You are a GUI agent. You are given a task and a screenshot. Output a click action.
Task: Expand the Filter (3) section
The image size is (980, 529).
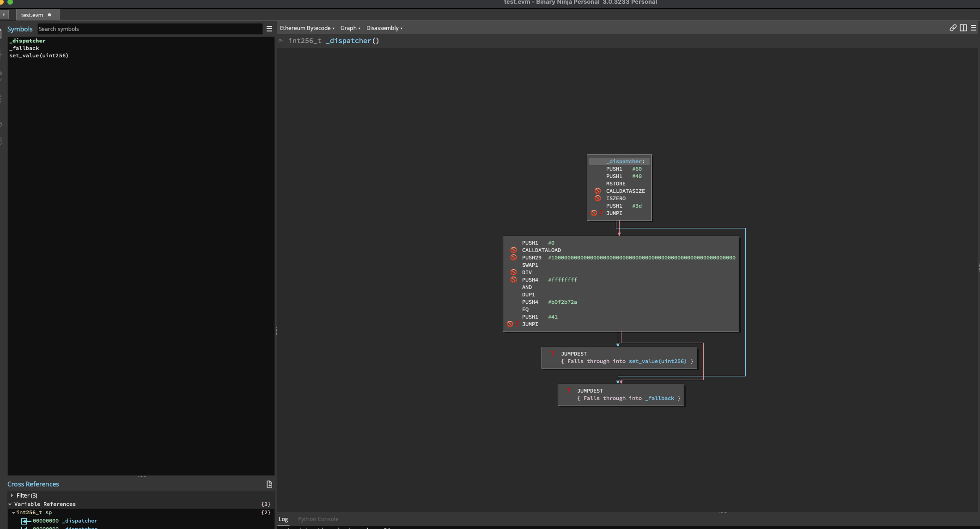click(x=12, y=495)
